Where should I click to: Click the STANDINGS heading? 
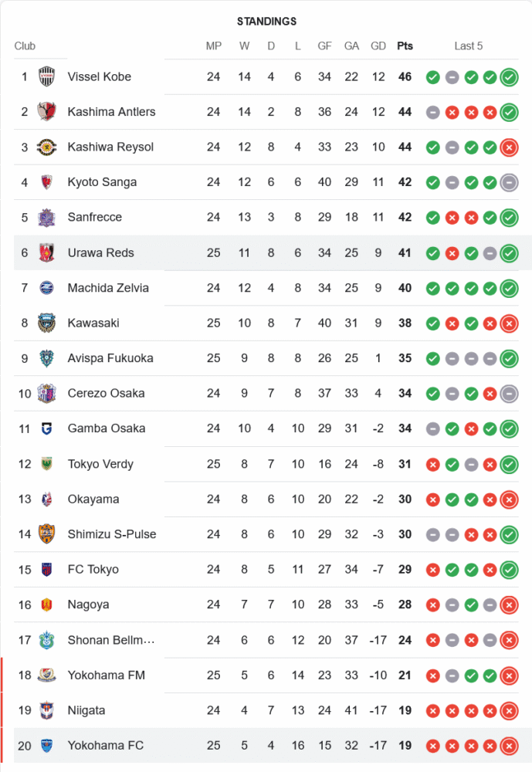pos(266,22)
